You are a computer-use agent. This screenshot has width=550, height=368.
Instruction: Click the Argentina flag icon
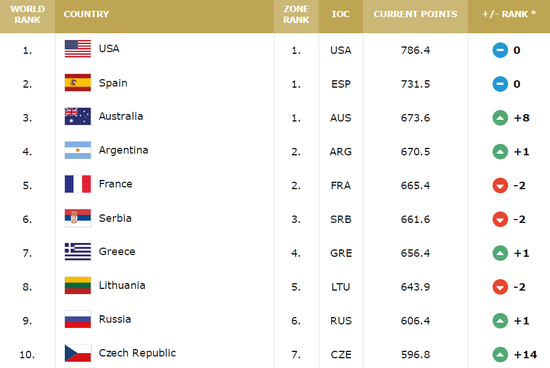[x=78, y=150]
